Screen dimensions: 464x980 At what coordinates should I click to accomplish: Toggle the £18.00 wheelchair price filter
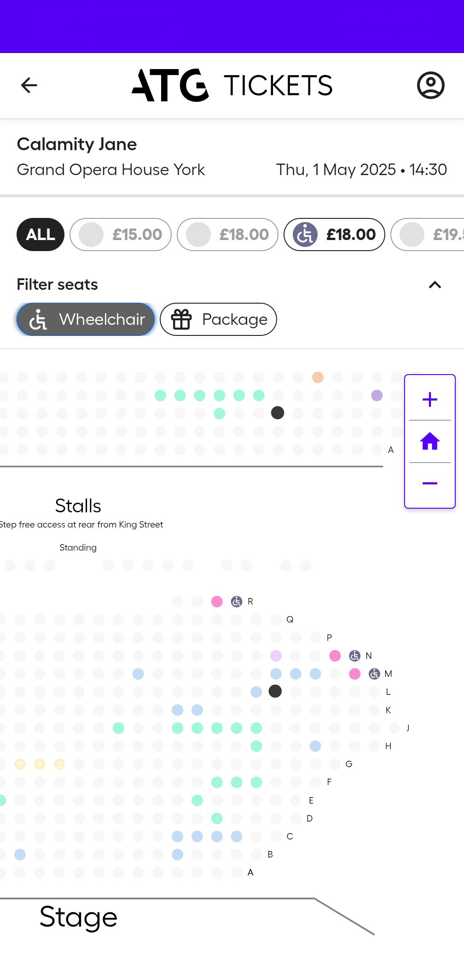(x=334, y=235)
